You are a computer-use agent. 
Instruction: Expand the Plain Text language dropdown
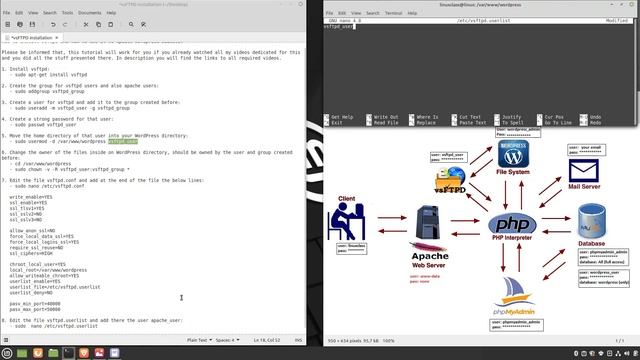click(199, 340)
